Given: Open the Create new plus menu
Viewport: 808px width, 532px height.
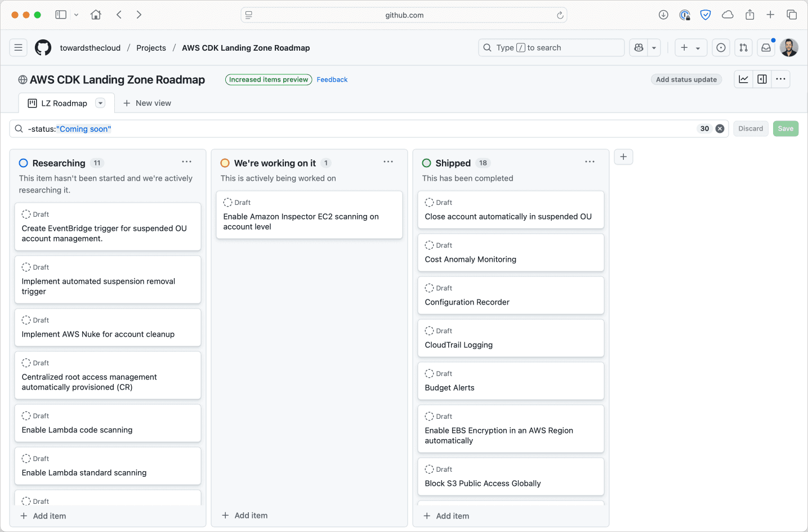Looking at the screenshot, I should pyautogui.click(x=690, y=48).
